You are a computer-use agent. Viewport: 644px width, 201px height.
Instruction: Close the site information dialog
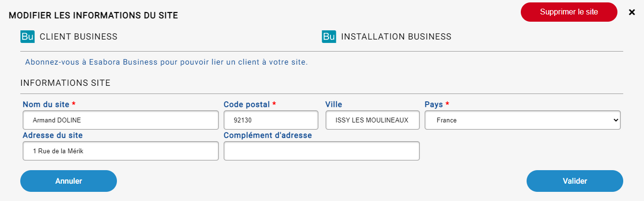pyautogui.click(x=631, y=13)
